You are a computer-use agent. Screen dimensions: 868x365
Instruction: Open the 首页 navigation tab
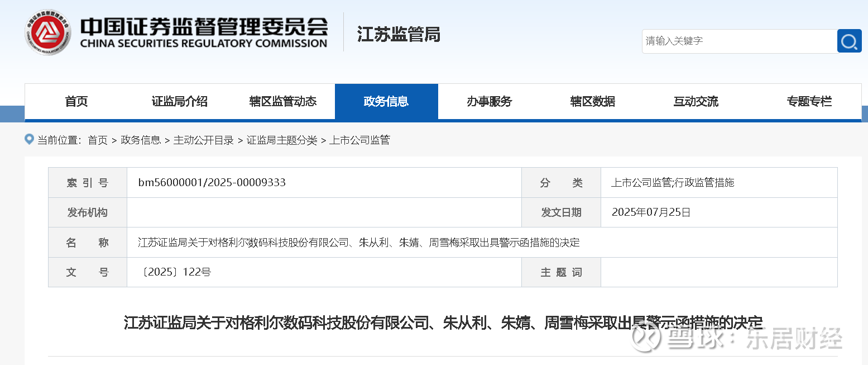[76, 101]
